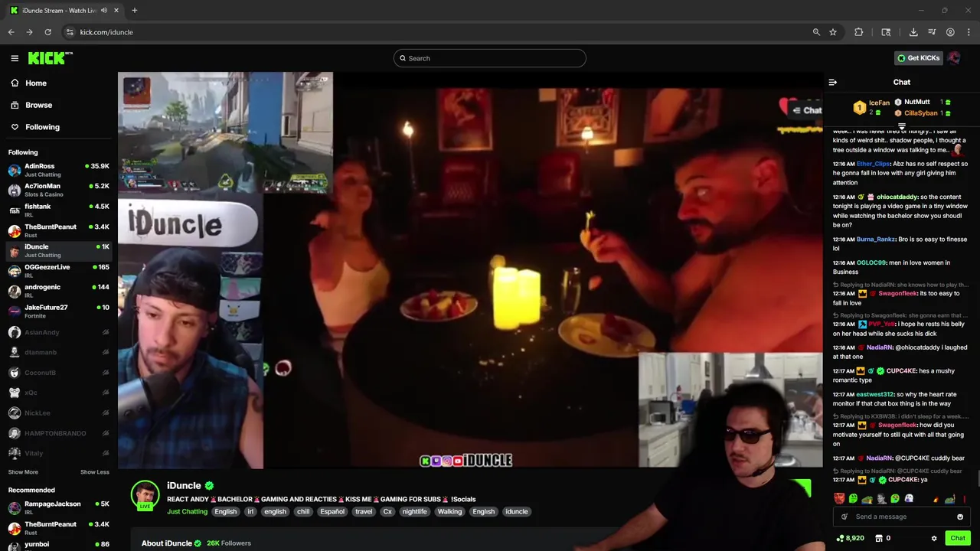
Task: Select the irl tag
Action: coord(250,511)
